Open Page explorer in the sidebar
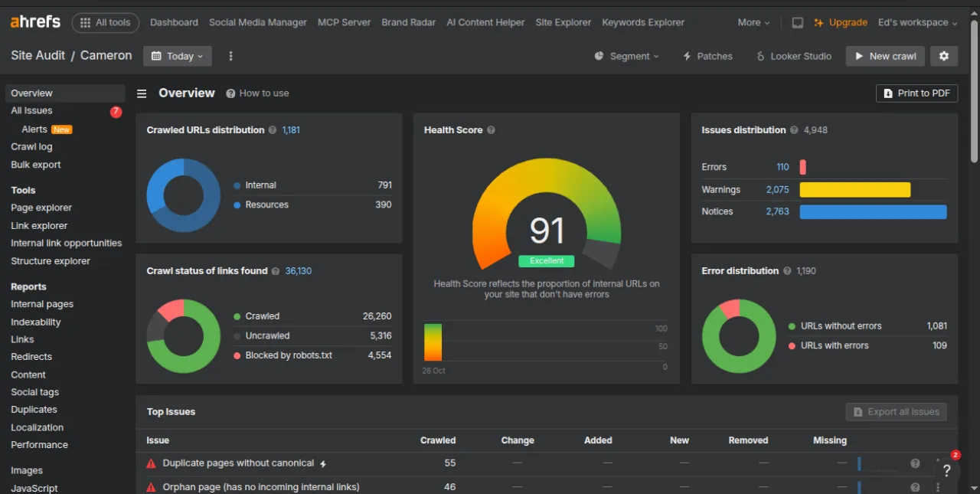 [41, 208]
